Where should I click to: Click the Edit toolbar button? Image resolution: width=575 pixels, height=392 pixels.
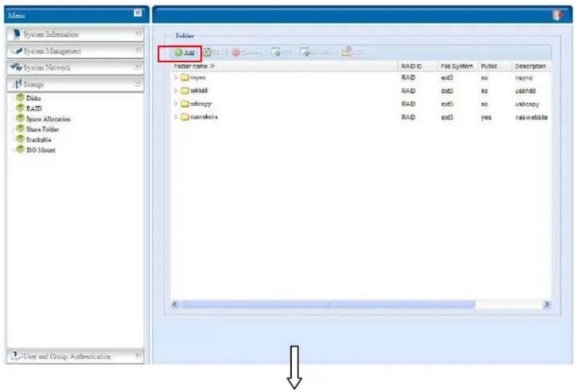tap(212, 53)
